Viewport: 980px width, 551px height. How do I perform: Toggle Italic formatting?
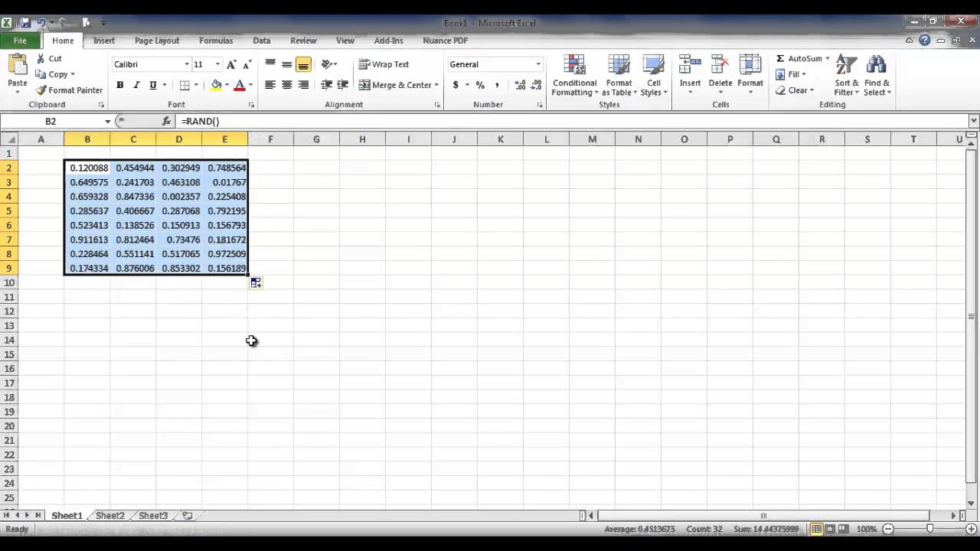point(136,85)
